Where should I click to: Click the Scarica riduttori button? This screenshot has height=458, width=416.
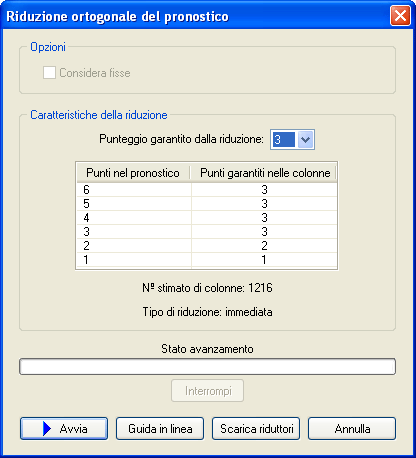tap(256, 429)
